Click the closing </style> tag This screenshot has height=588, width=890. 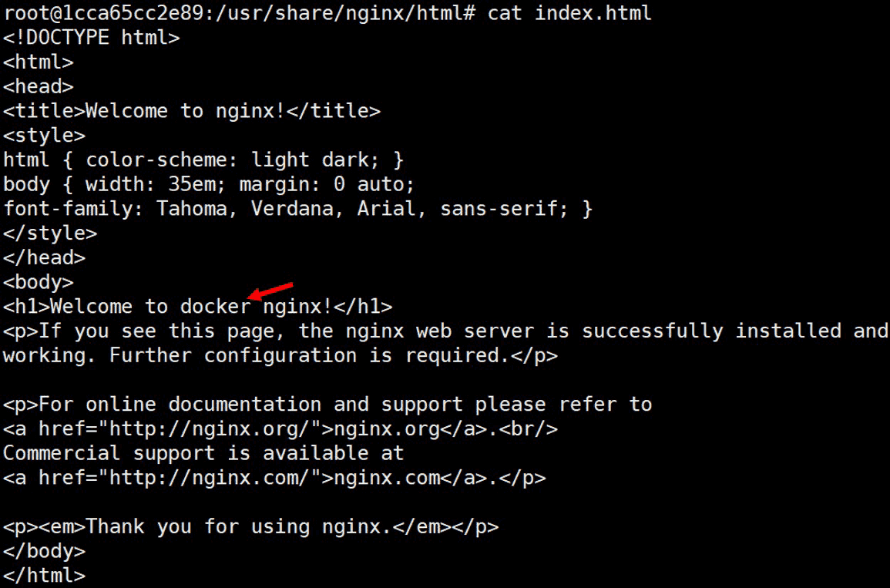[50, 234]
